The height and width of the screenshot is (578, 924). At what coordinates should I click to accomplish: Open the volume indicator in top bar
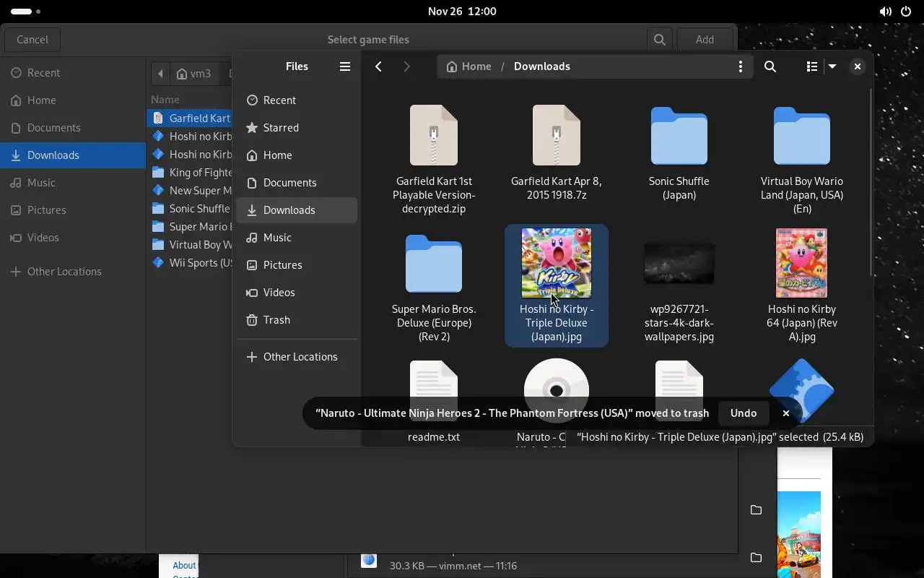click(885, 12)
